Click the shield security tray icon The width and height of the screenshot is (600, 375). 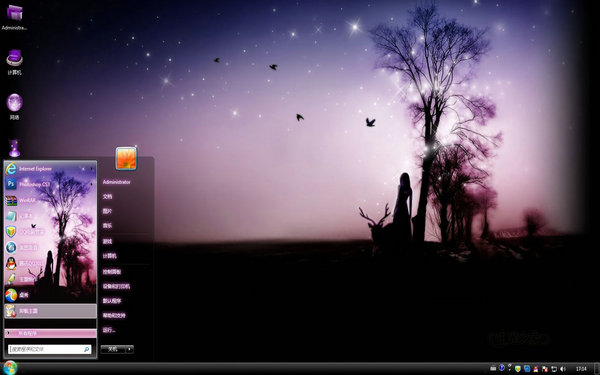tap(518, 368)
